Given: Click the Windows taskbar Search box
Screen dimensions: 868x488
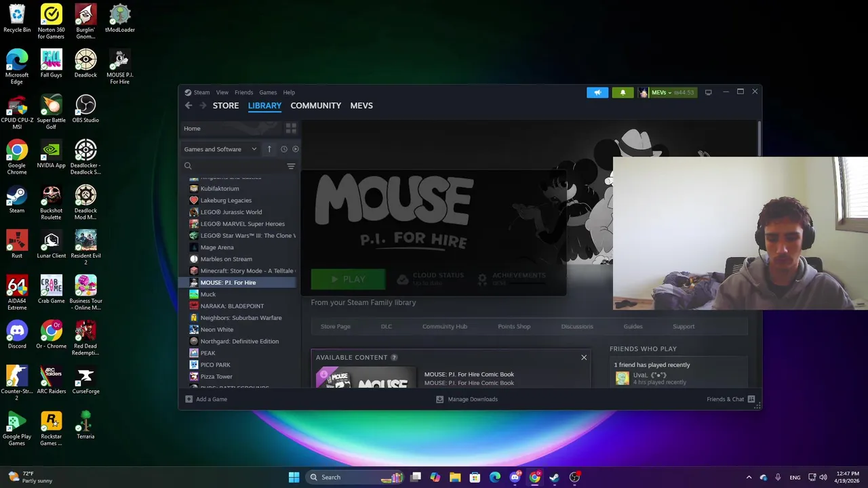Looking at the screenshot, I should (x=355, y=477).
